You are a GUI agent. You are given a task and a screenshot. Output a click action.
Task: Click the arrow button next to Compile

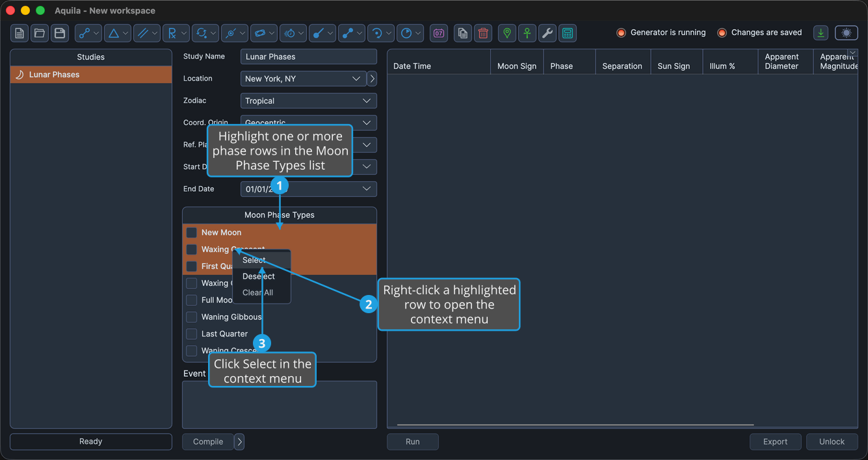point(239,442)
